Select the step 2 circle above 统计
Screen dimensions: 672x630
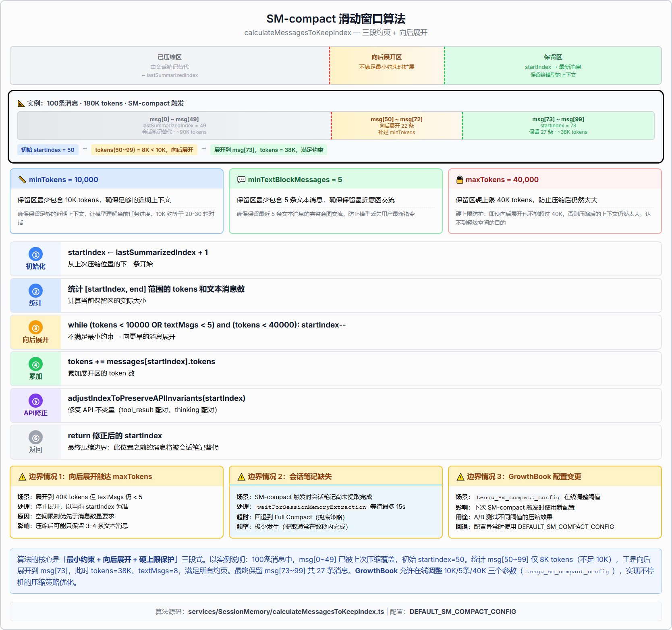pos(35,291)
